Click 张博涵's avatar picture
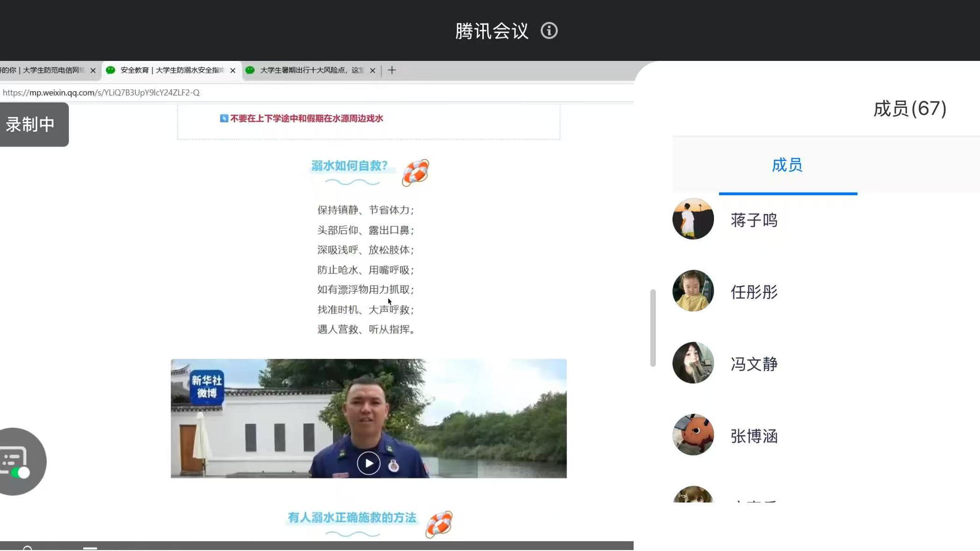This screenshot has width=980, height=551. (x=693, y=435)
